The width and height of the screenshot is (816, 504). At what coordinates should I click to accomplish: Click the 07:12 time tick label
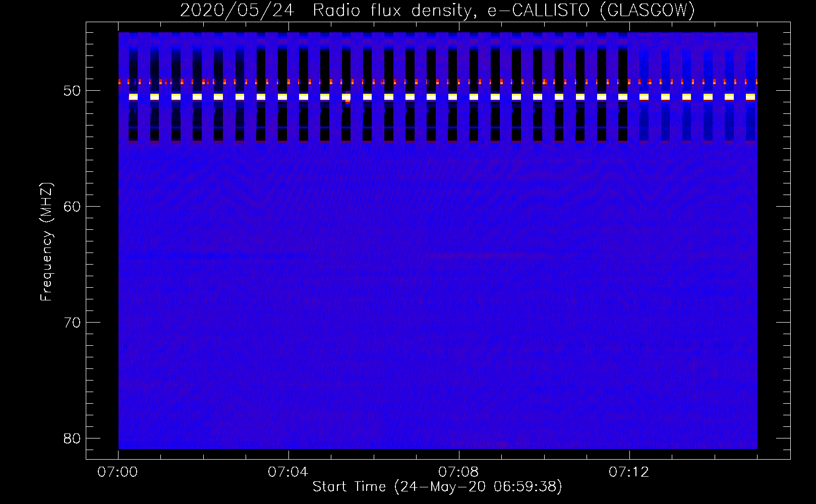tap(629, 472)
